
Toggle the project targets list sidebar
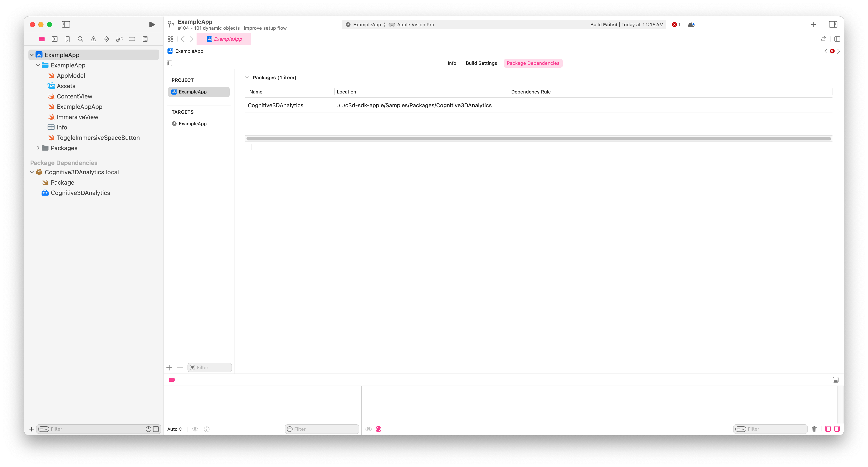pyautogui.click(x=169, y=63)
